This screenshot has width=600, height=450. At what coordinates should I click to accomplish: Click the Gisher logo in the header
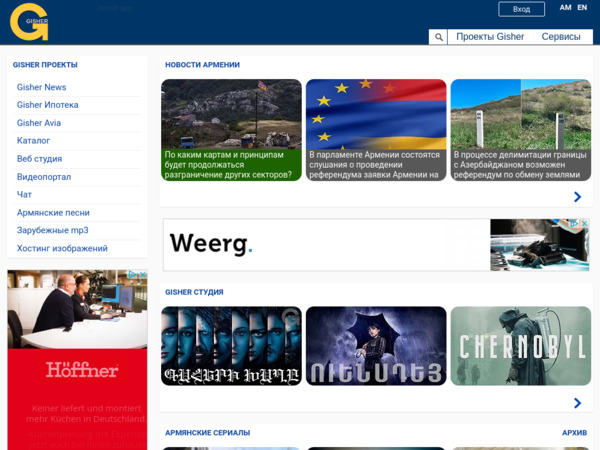[29, 22]
